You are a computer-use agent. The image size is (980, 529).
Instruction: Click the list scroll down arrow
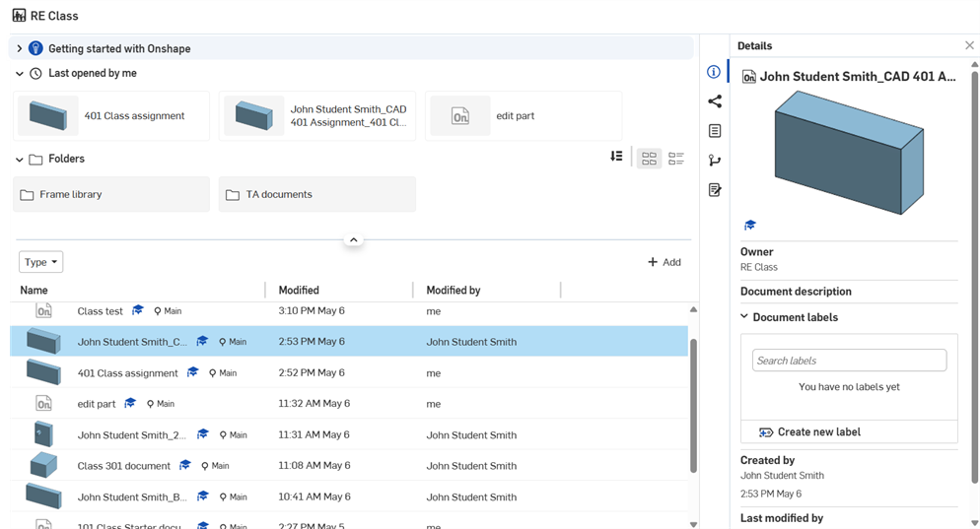point(693,525)
